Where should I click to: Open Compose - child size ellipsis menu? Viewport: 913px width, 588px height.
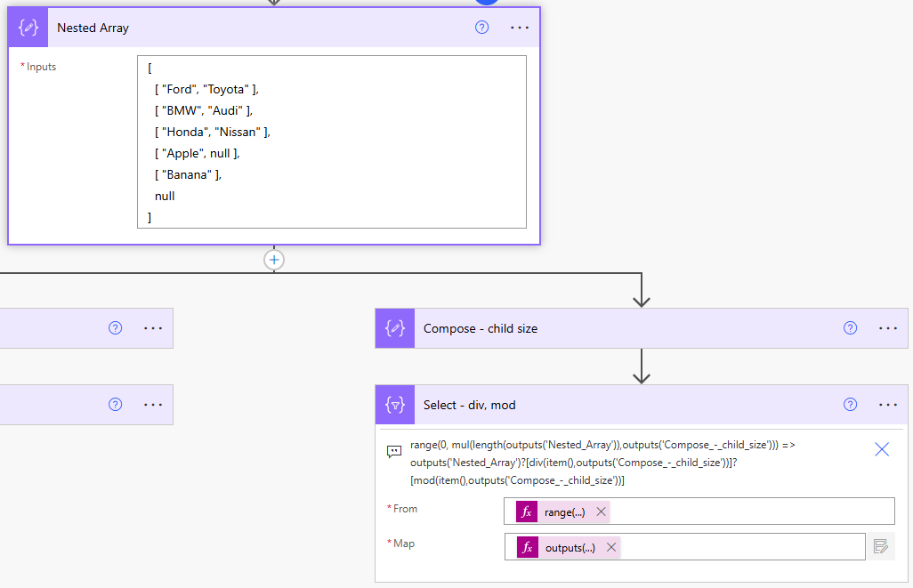pyautogui.click(x=888, y=328)
